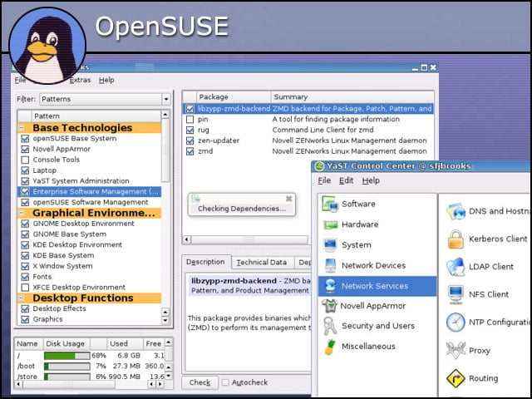Open the Kerberos Client padlock icon

click(456, 239)
